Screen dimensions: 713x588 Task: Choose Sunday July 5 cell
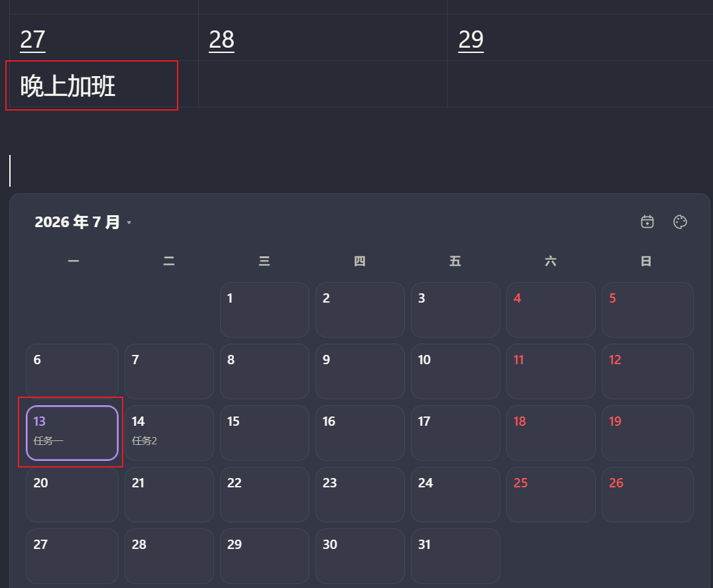(647, 310)
